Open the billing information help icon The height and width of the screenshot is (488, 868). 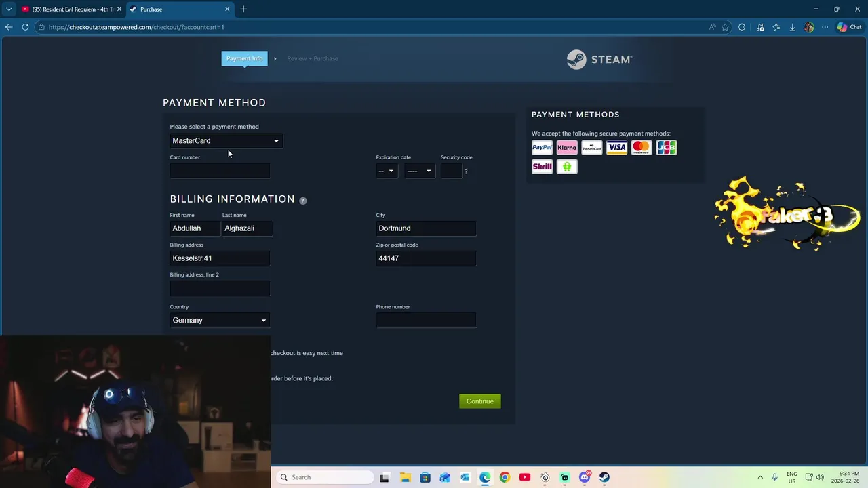pyautogui.click(x=303, y=201)
